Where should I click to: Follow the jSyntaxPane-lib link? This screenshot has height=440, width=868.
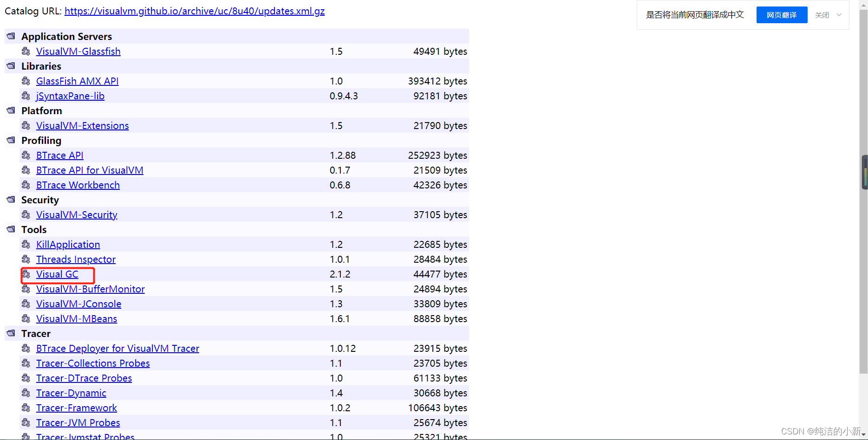70,96
